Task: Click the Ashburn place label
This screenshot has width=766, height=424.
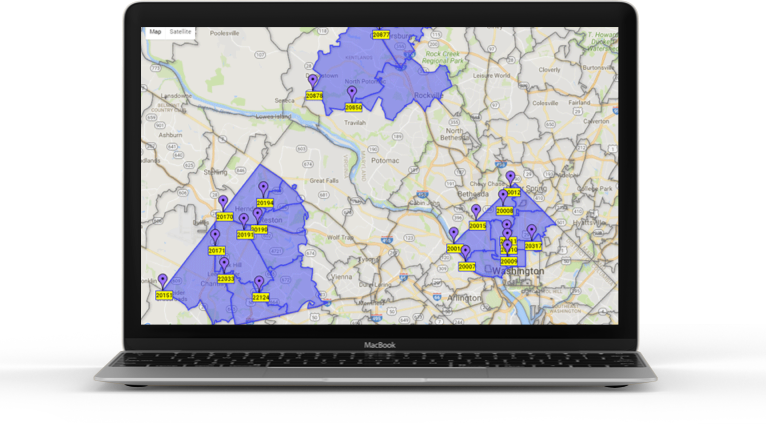Action: point(170,135)
